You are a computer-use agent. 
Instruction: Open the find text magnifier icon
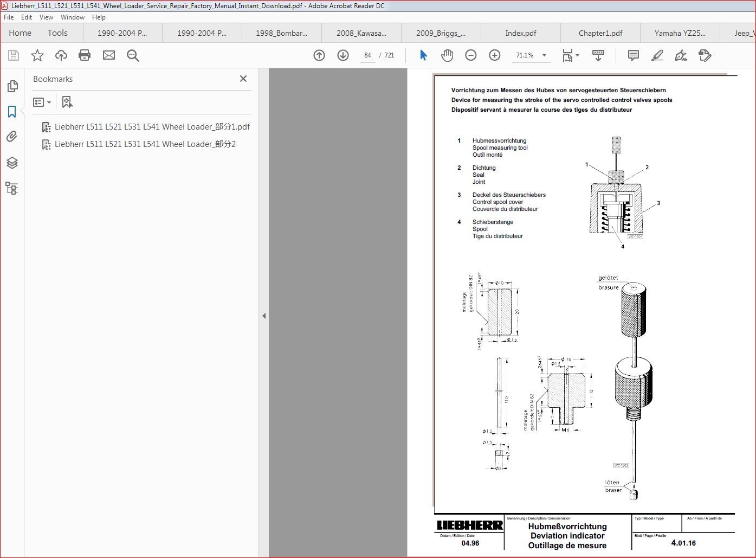coord(133,55)
